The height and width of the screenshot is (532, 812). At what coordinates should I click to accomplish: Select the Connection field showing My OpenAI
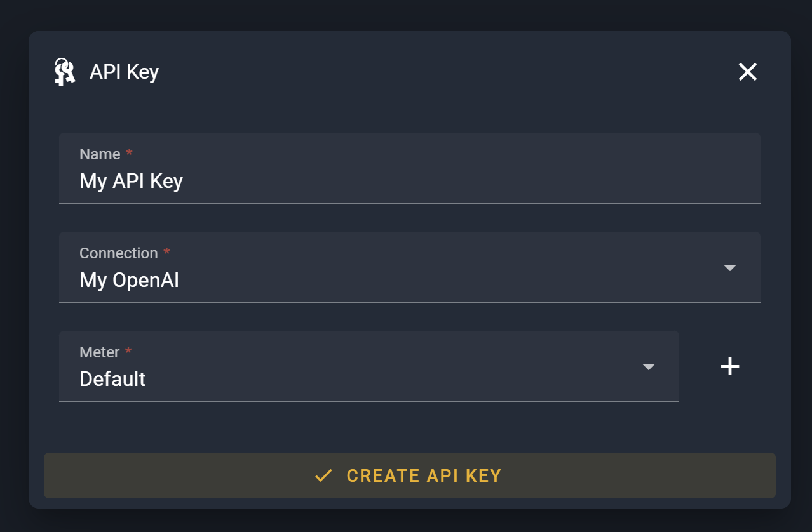click(381, 267)
